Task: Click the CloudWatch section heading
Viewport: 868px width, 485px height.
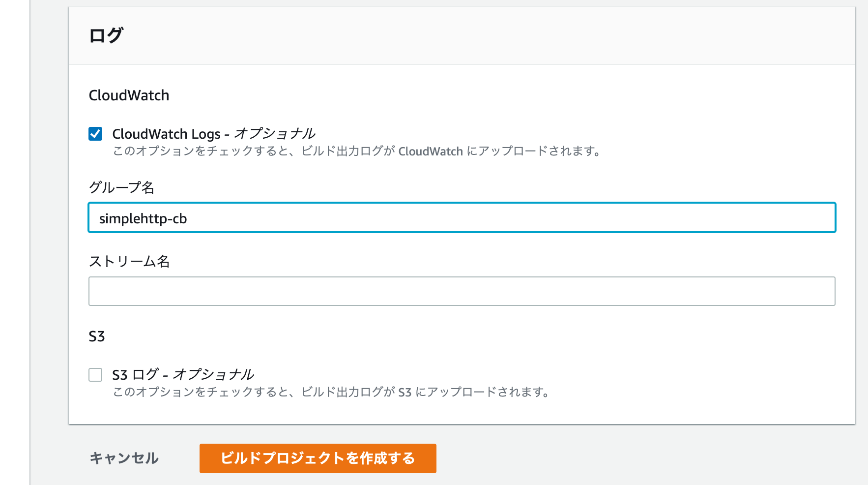Action: (129, 95)
